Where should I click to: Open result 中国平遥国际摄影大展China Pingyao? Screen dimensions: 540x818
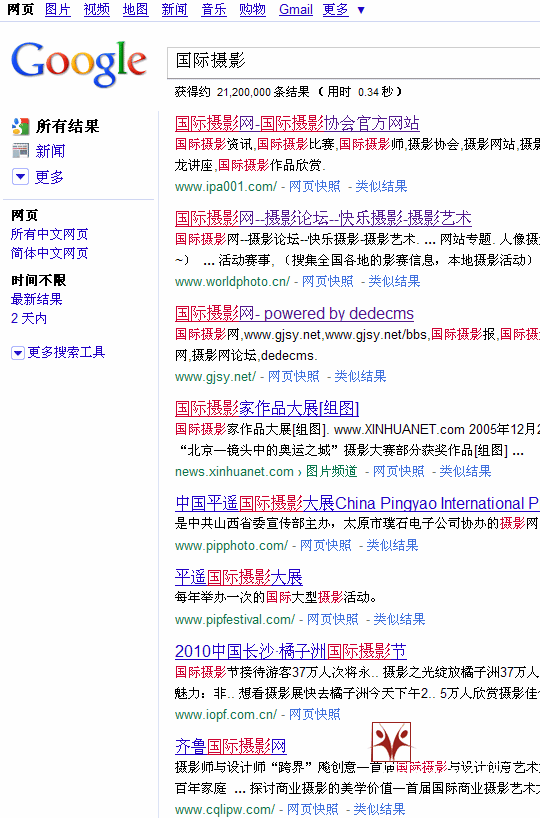(357, 503)
